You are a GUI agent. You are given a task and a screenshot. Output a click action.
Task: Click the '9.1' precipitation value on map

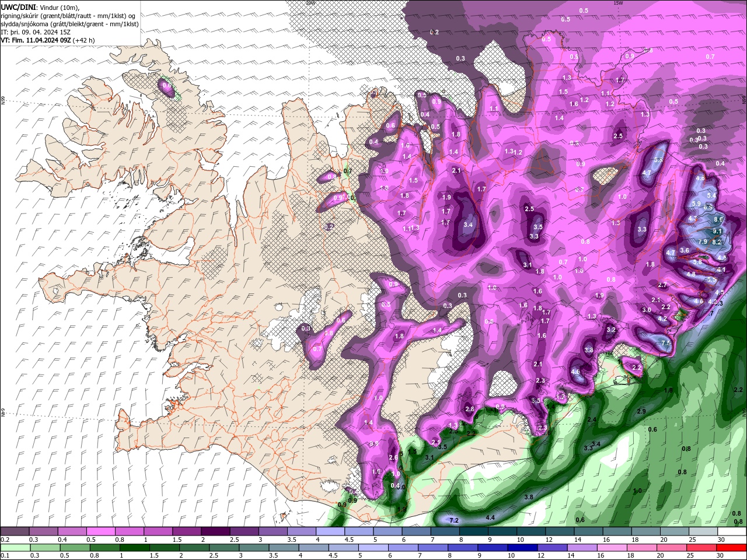click(718, 232)
